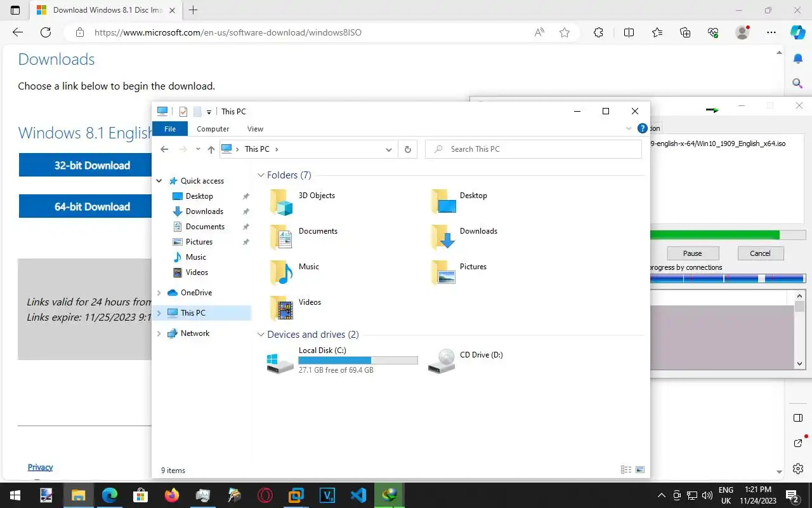Pause the download in download manager
This screenshot has width=812, height=508.
(692, 253)
